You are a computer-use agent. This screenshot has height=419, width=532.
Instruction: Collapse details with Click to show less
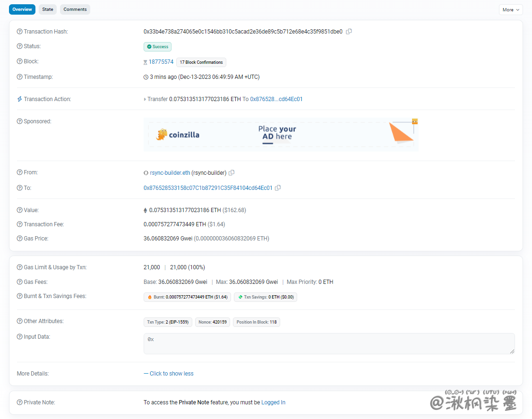[169, 374]
